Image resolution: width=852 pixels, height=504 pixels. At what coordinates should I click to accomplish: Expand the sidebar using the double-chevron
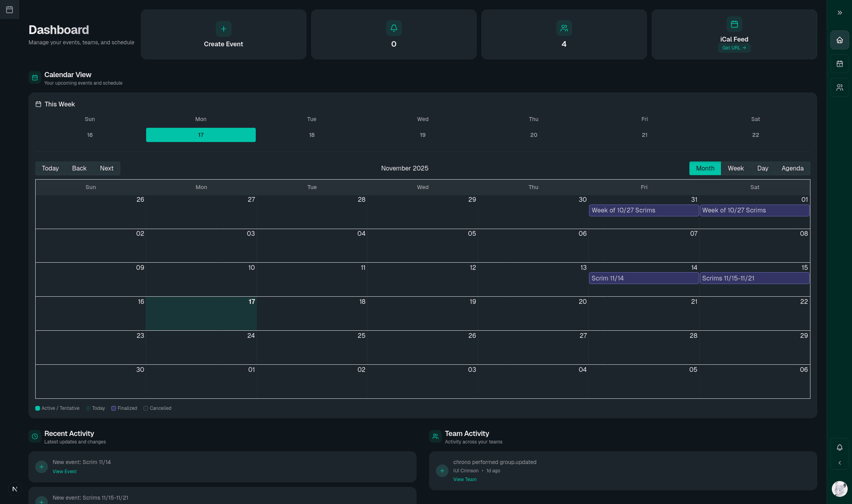[839, 12]
